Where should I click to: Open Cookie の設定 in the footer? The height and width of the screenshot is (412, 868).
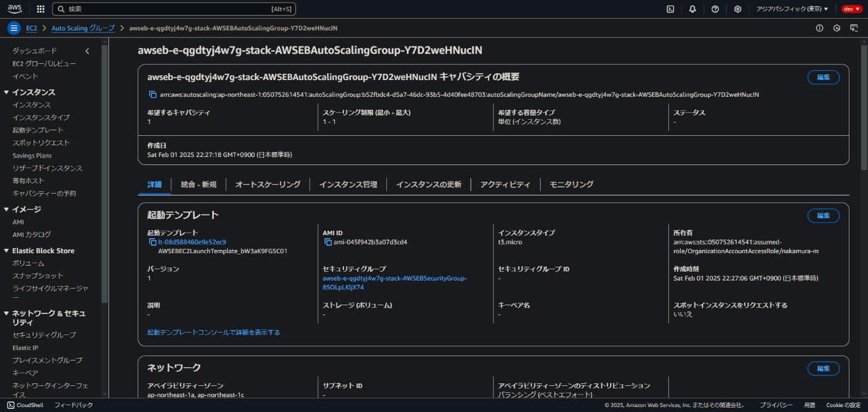843,405
